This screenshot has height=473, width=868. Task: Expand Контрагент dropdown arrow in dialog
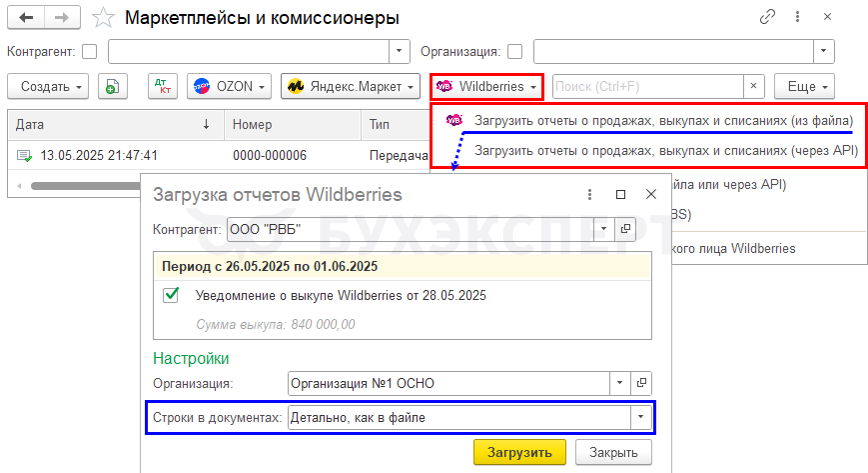[x=604, y=229]
